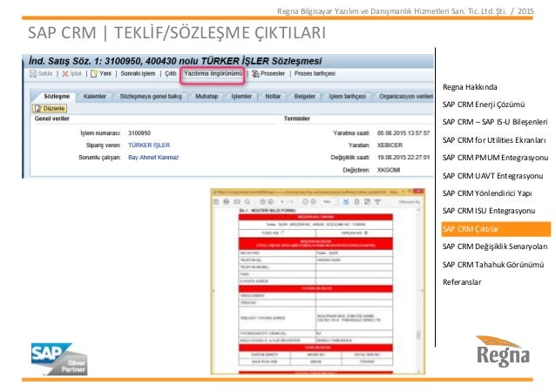Click Yaratma saati value 05.08.2015 13:57:57
The height and width of the screenshot is (392, 556).
403,133
